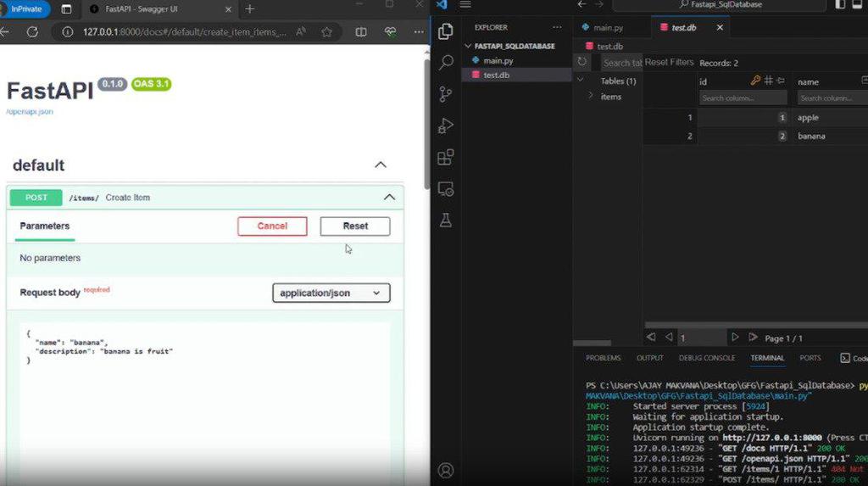Image resolution: width=868 pixels, height=486 pixels.
Task: Click the Reset button
Action: pos(355,226)
